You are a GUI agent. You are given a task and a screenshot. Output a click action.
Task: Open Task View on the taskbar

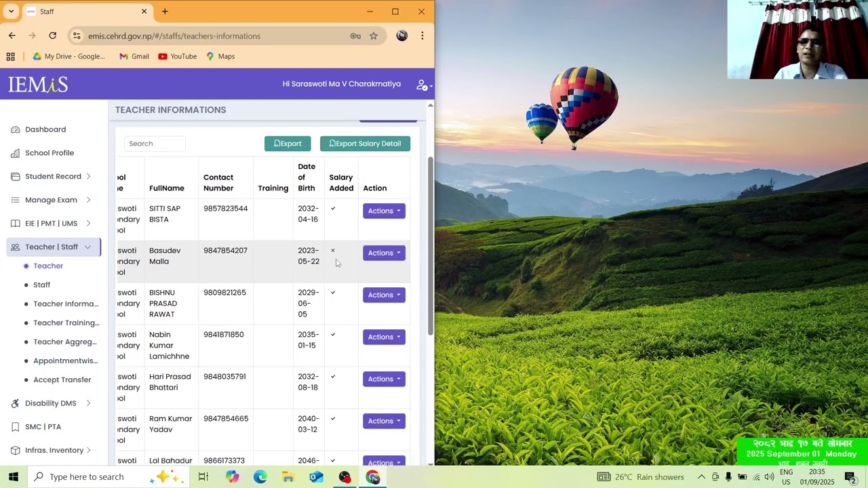[x=203, y=477]
